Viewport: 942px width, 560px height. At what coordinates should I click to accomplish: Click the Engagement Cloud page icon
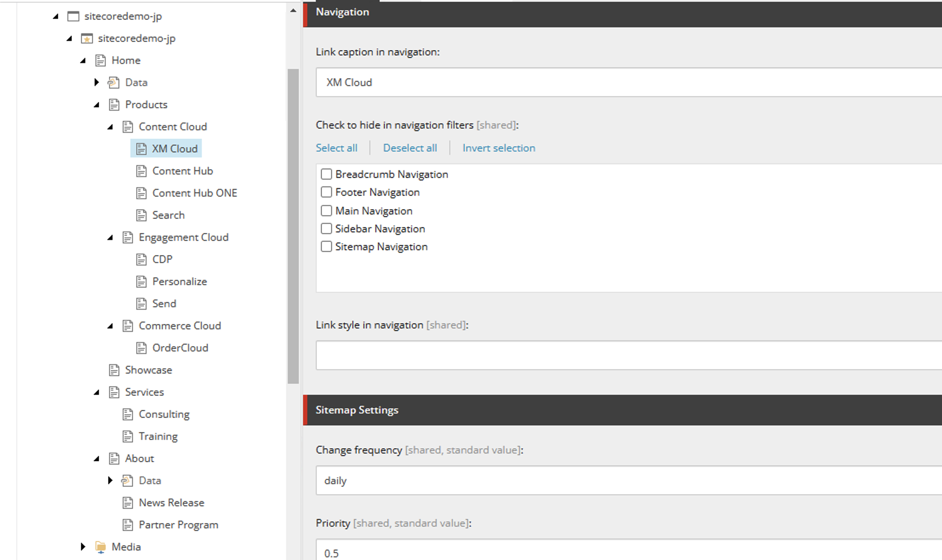click(x=128, y=237)
